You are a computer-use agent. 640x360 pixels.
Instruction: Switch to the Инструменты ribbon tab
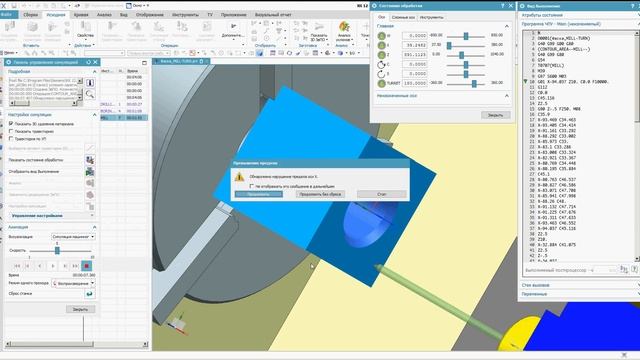click(x=185, y=15)
